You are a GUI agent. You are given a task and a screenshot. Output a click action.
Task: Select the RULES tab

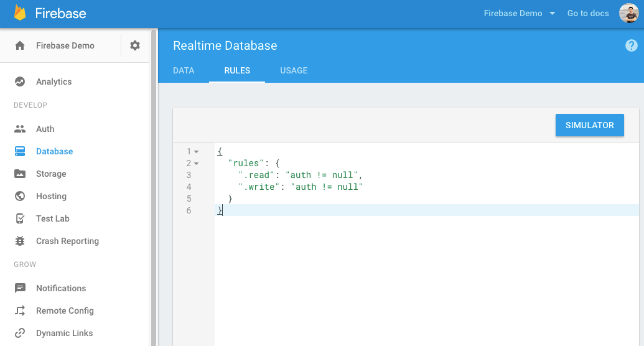click(x=237, y=71)
